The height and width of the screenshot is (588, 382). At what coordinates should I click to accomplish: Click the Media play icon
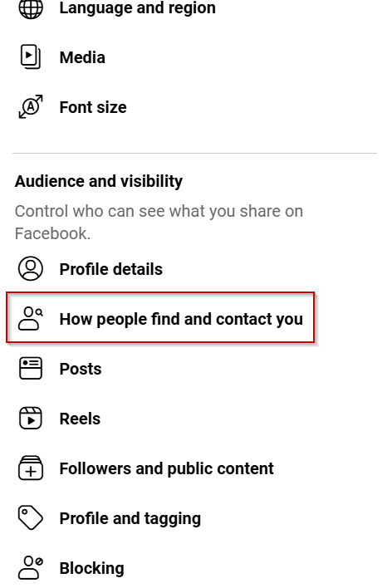[31, 57]
